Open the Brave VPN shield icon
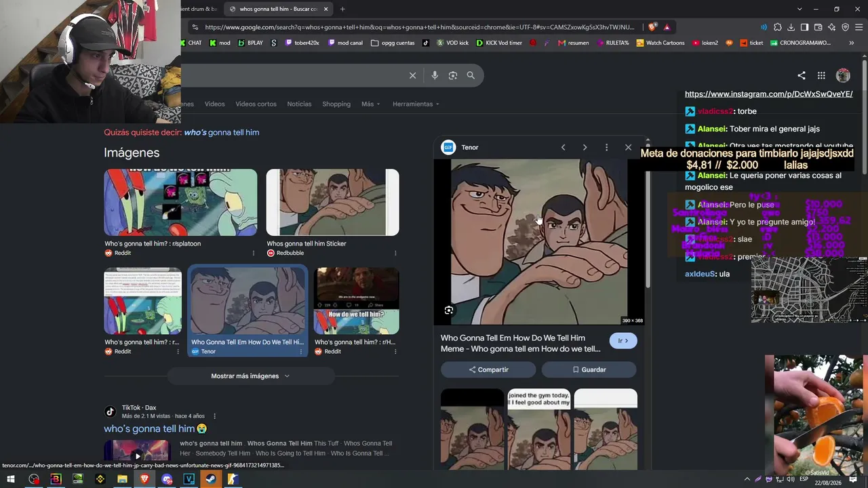The width and height of the screenshot is (868, 488). (x=845, y=27)
